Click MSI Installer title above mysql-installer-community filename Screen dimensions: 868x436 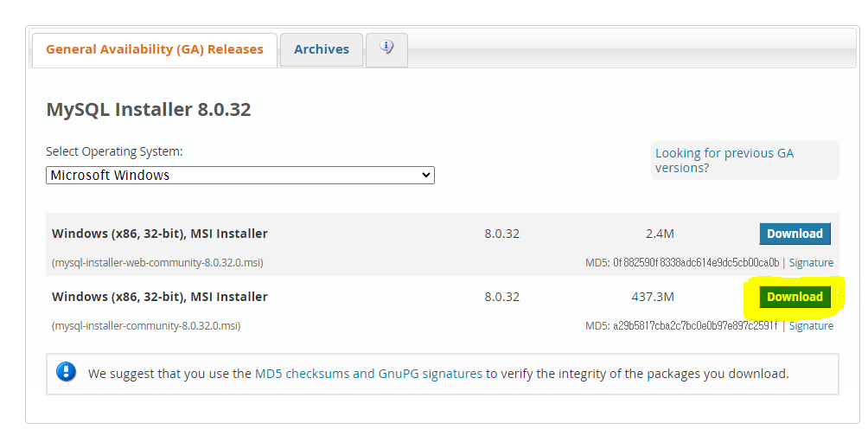159,297
